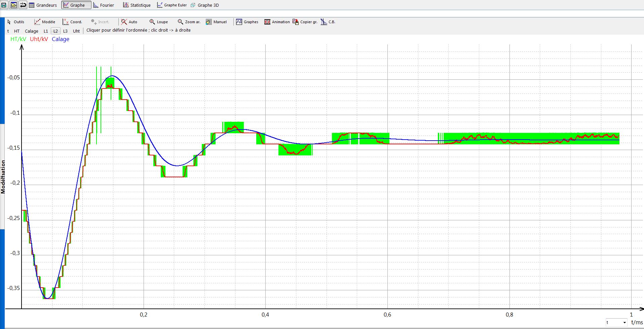Open the Coord. coordinates tool
The image size is (644, 329).
pos(72,22)
